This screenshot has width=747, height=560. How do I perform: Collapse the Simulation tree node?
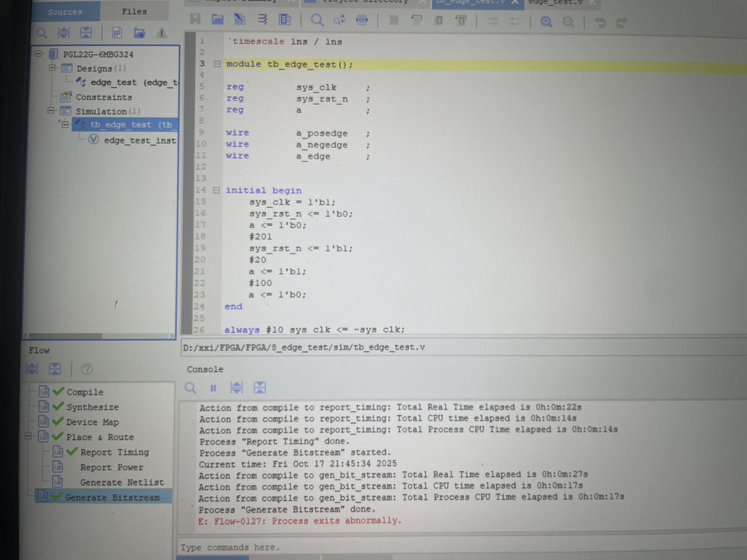coord(51,110)
